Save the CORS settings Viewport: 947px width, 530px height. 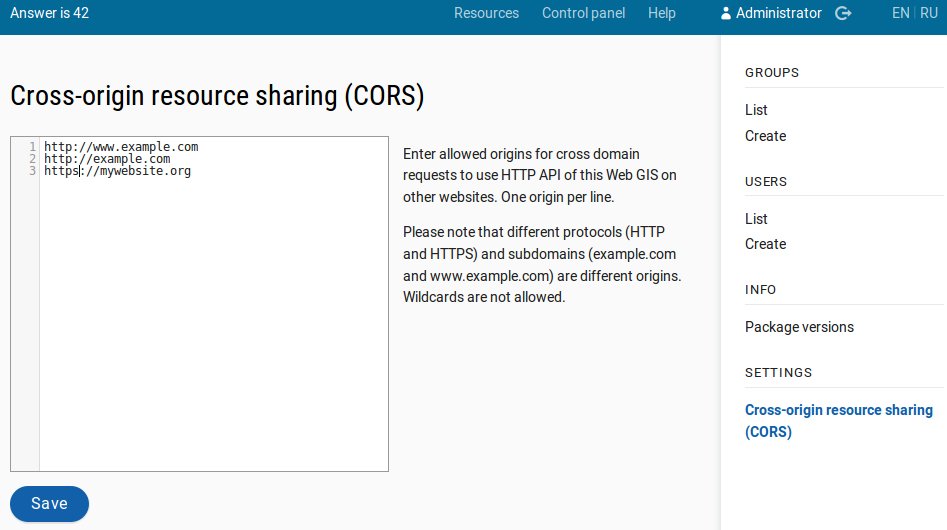[x=50, y=503]
